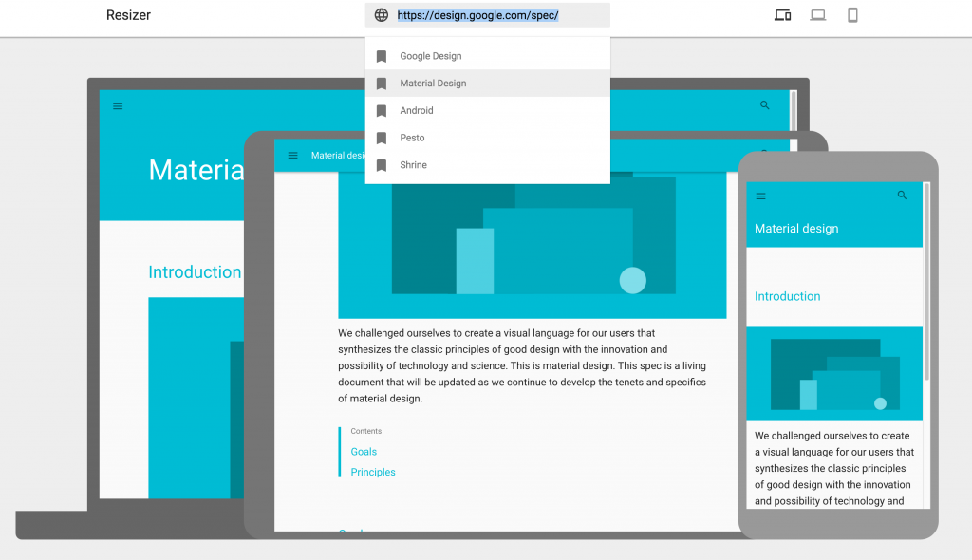Click Material design title in tablet toolbar
This screenshot has height=560, width=972.
click(x=338, y=156)
